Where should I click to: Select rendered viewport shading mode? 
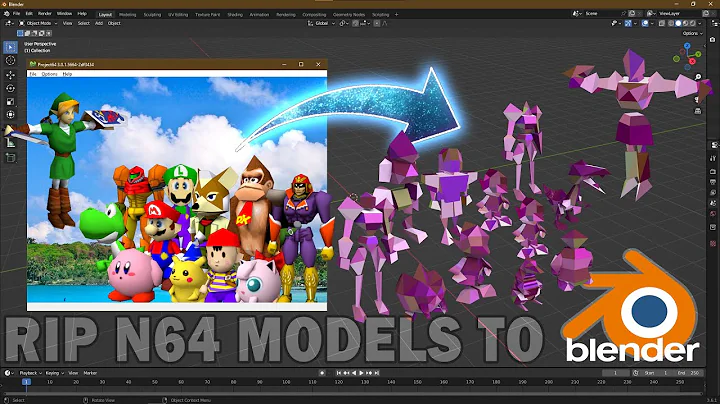[x=692, y=23]
